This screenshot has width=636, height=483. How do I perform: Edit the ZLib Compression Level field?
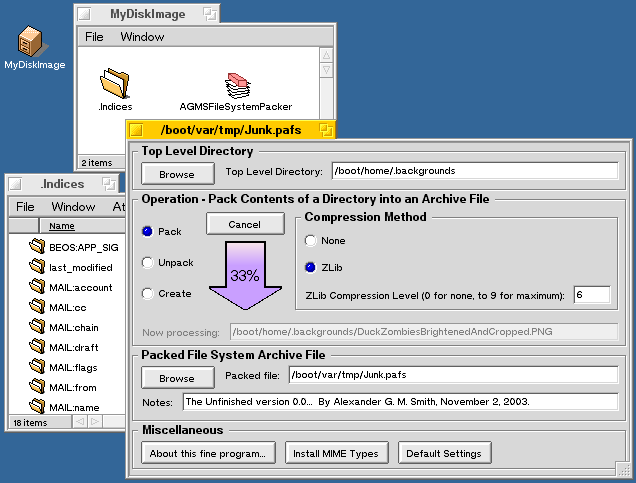(x=592, y=295)
